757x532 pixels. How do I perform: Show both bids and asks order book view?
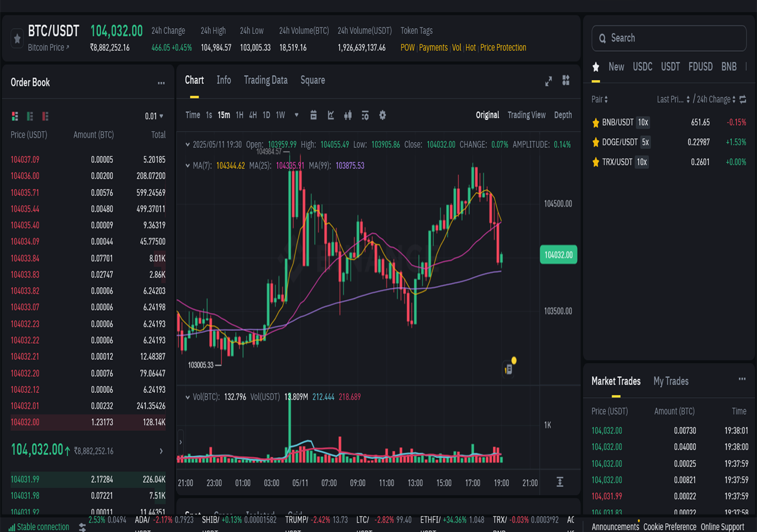point(15,116)
